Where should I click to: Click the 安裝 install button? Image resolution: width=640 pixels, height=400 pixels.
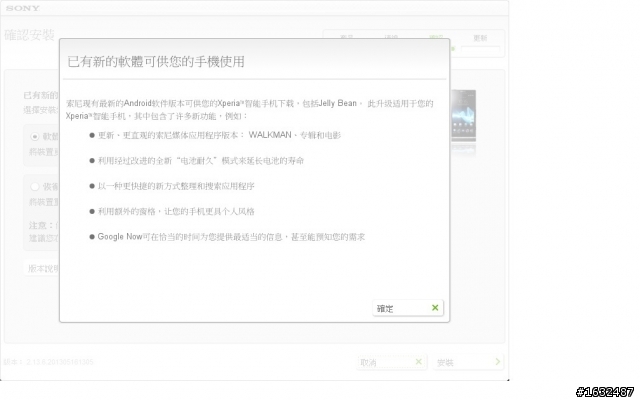coord(469,362)
